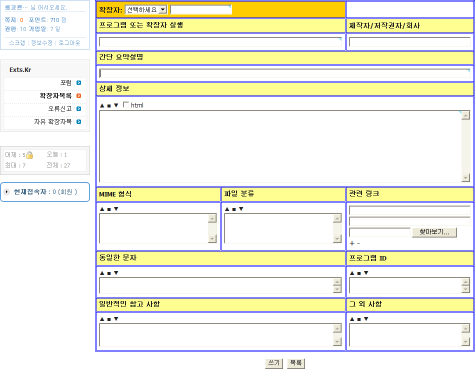The image size is (475, 369).
Task: Click the up triangle above 상세 정보 textarea
Action: click(102, 105)
